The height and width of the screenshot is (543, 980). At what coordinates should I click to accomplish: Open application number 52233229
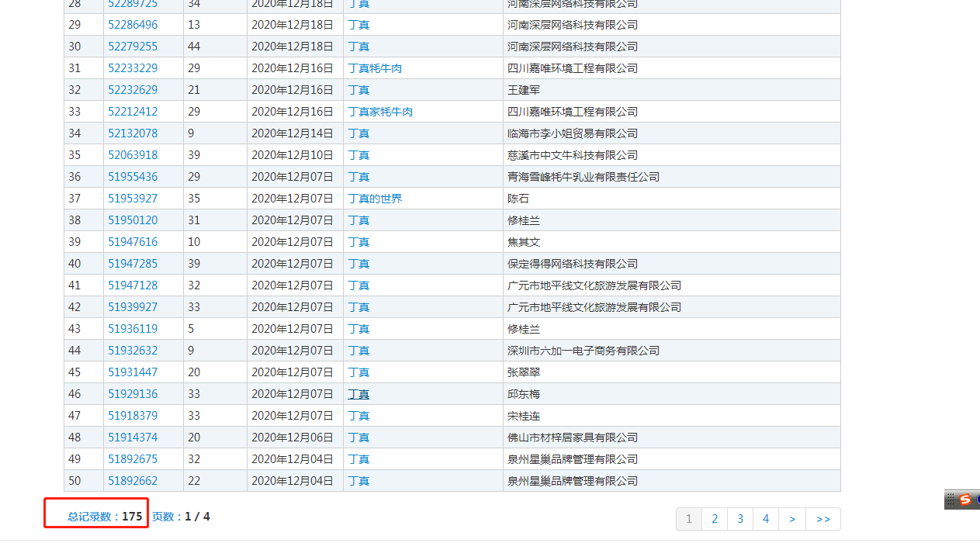tap(133, 68)
